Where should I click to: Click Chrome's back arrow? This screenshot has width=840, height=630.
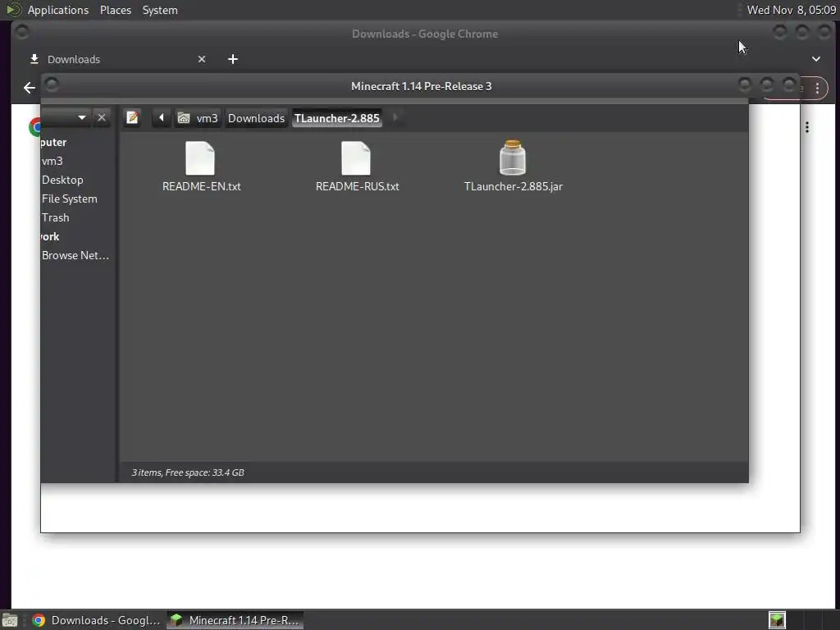(x=30, y=87)
